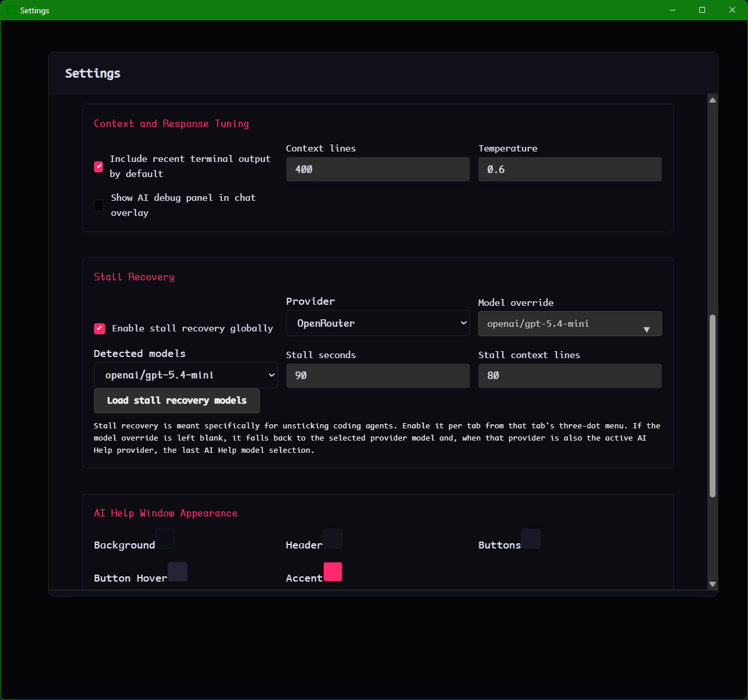Click the scrollbar down arrow
The width and height of the screenshot is (748, 700).
coord(713,584)
